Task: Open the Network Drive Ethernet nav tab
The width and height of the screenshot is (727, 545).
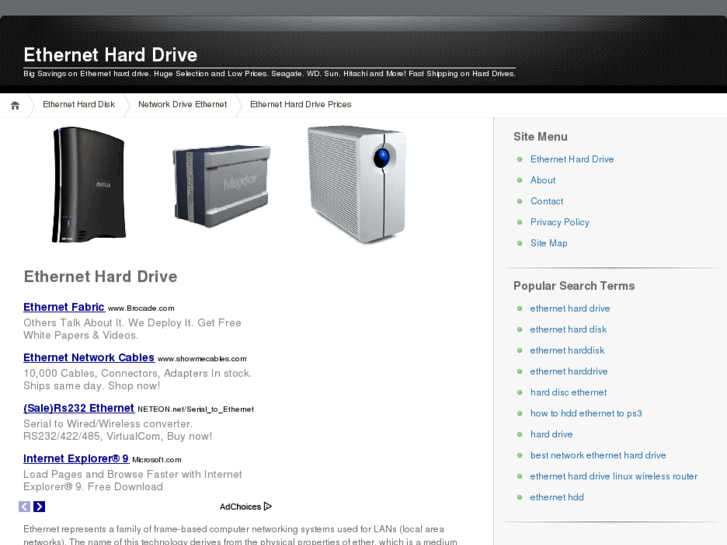Action: point(183,104)
